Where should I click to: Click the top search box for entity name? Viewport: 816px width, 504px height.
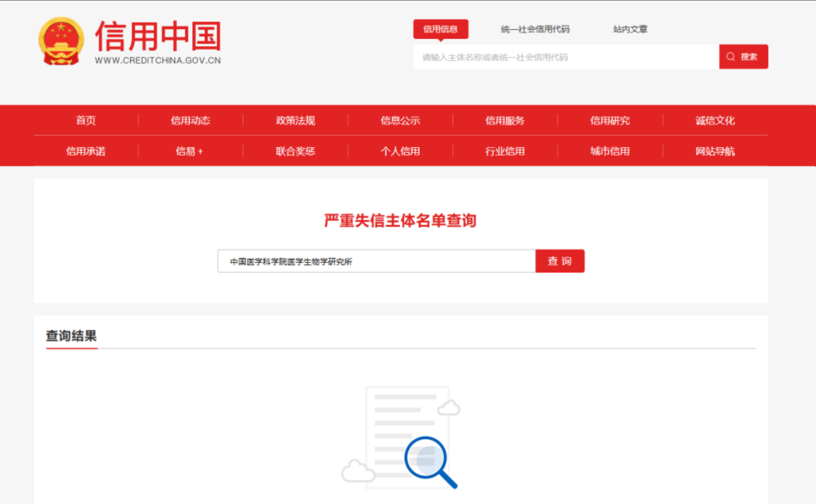[x=566, y=57]
